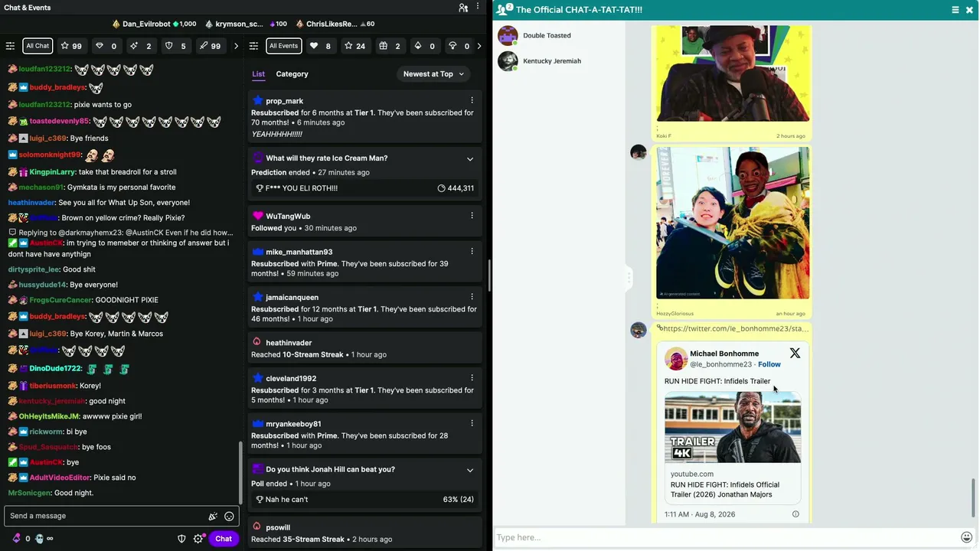Viewport: 980px width, 551px height.
Task: Open the channel points icon below chat
Action: 40,539
